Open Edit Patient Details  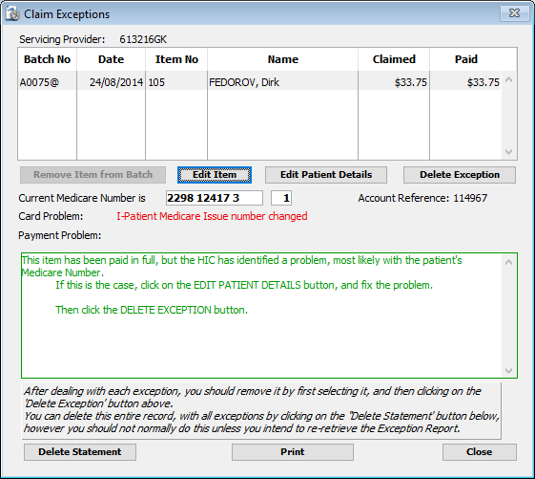click(x=326, y=175)
